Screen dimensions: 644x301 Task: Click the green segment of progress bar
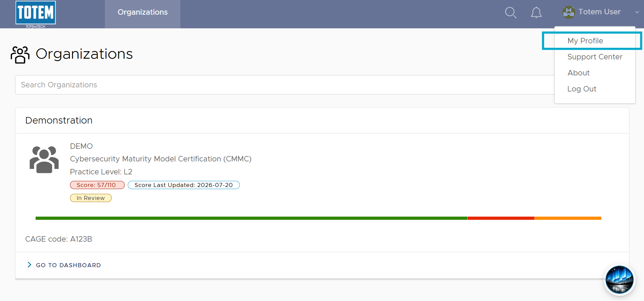(x=251, y=218)
